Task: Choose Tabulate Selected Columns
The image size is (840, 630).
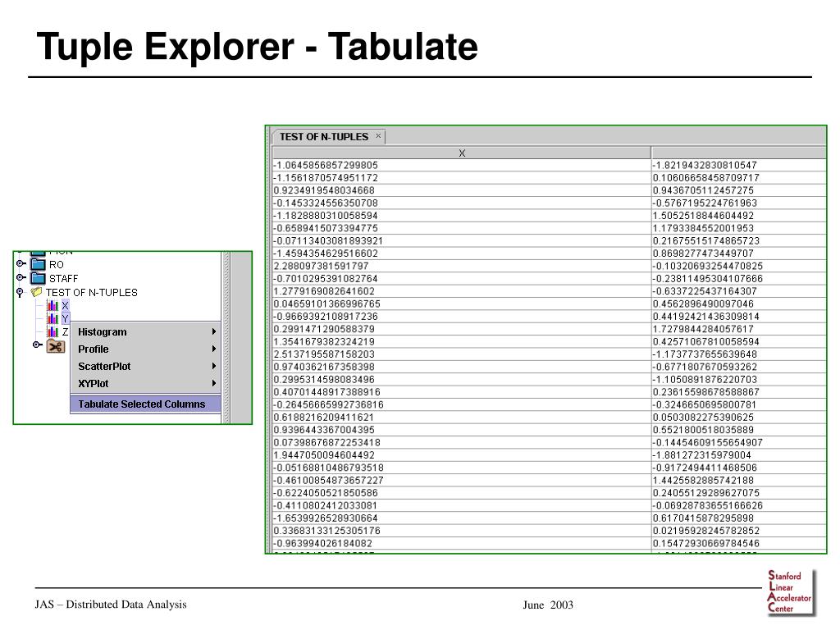Action: coord(146,404)
